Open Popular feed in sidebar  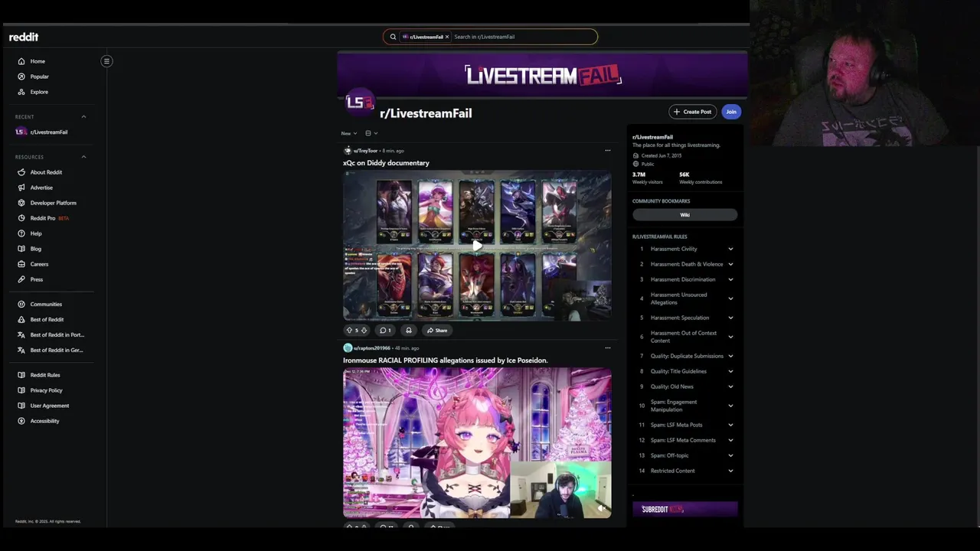click(39, 77)
